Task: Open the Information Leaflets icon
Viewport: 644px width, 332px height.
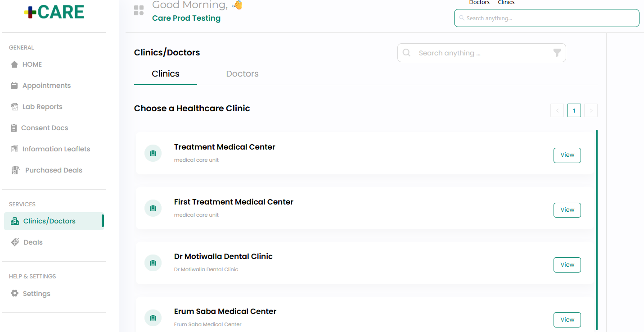Action: (x=14, y=149)
